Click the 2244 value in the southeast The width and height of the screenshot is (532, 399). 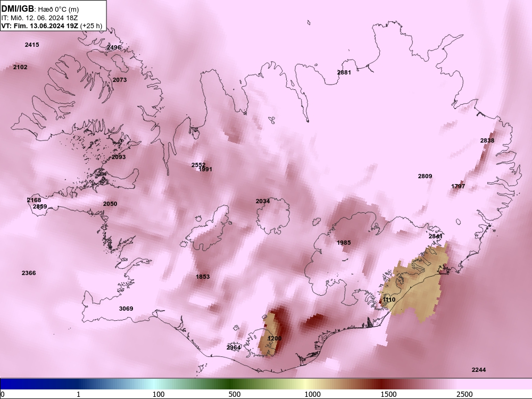pos(479,370)
